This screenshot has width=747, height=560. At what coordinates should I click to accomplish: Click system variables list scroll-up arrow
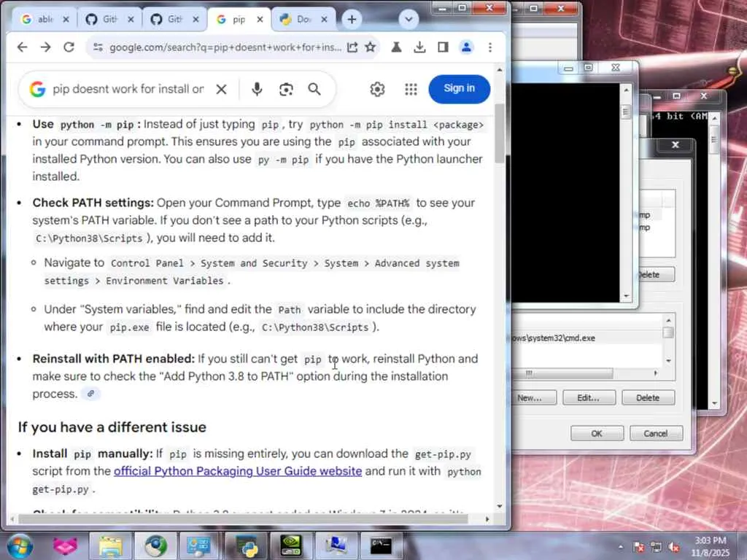668,320
